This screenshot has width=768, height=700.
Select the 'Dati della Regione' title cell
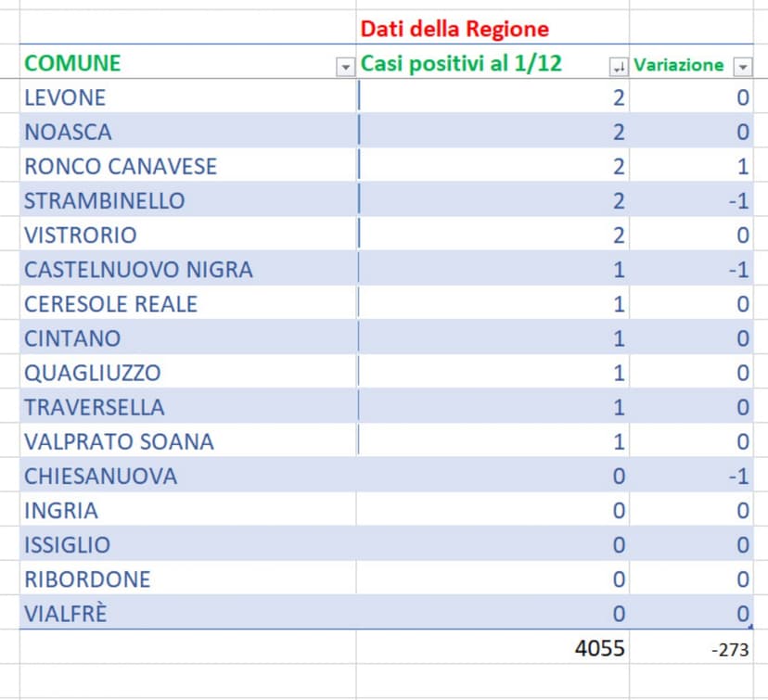[454, 30]
